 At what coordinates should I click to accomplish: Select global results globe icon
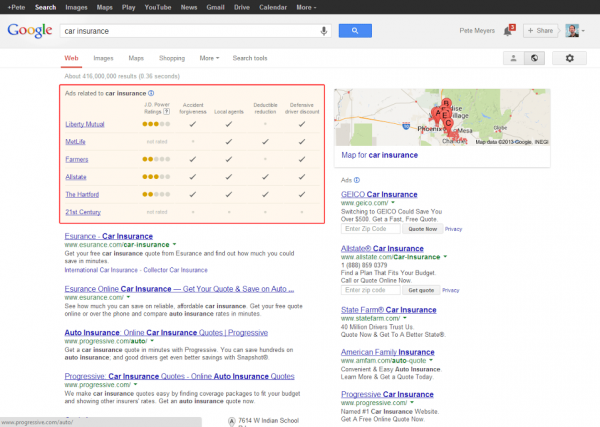point(534,58)
